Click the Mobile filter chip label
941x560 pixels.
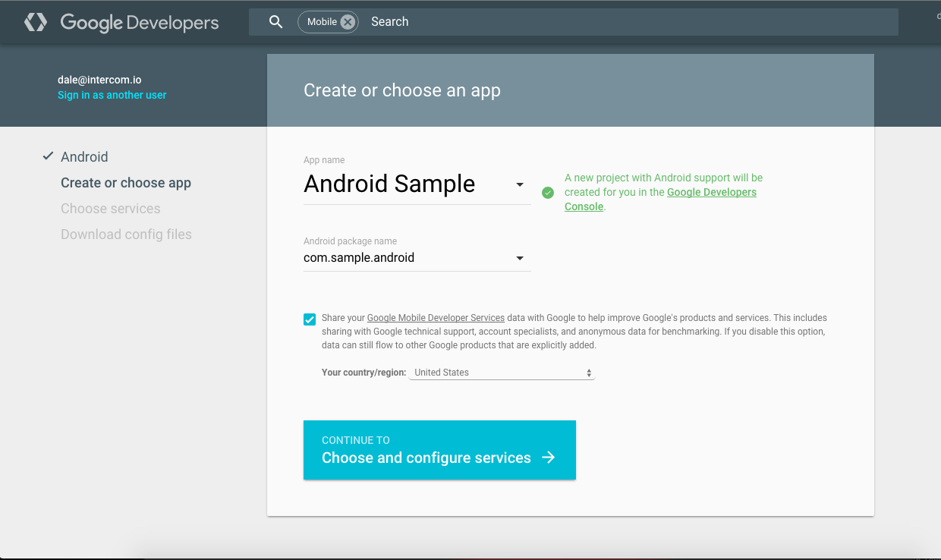click(x=322, y=22)
